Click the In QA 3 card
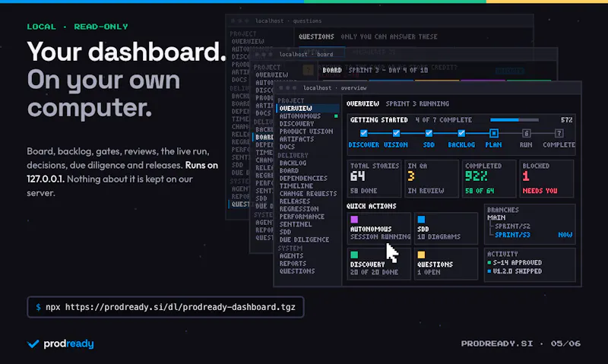 pos(432,179)
